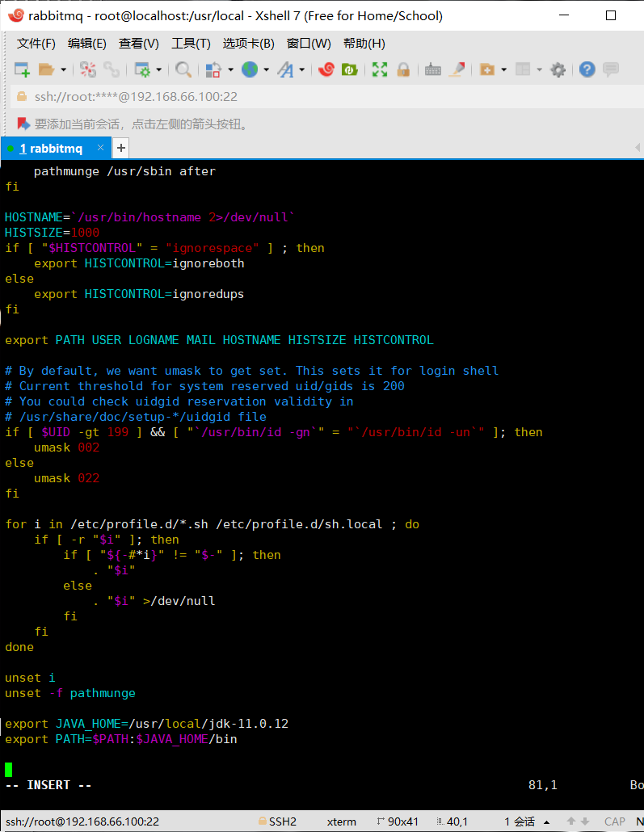Click the keyboard key mapping icon
644x832 pixels.
click(x=433, y=69)
